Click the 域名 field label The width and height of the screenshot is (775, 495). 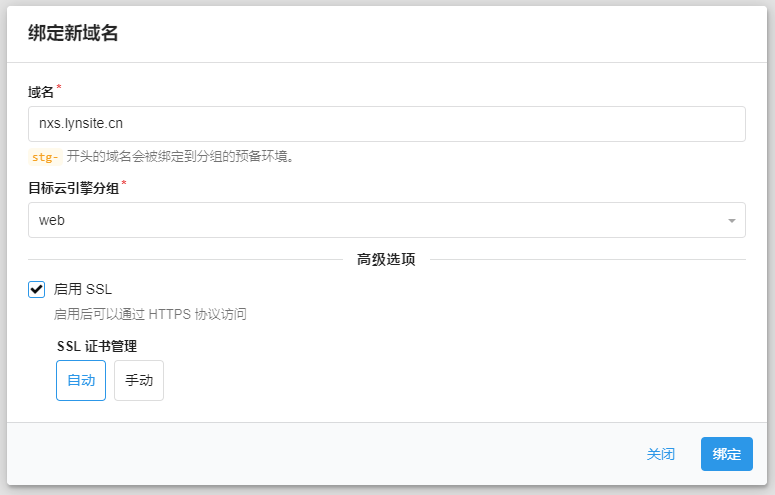point(40,92)
